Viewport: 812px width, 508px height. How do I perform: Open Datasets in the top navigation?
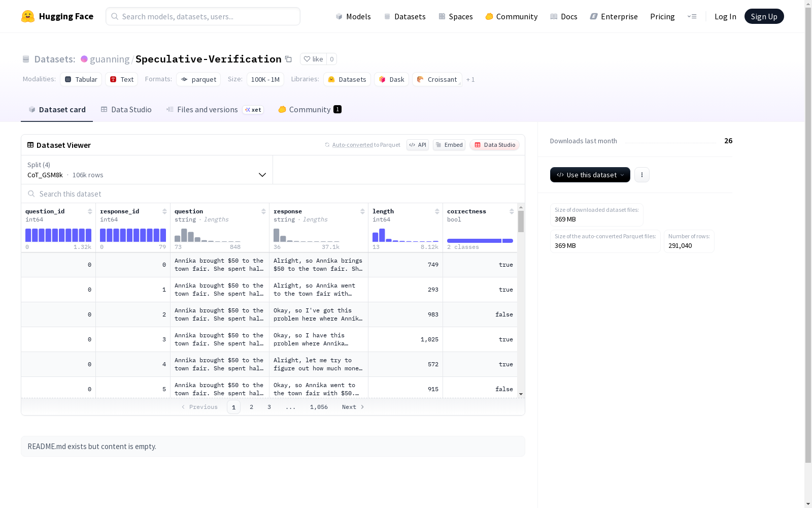404,16
